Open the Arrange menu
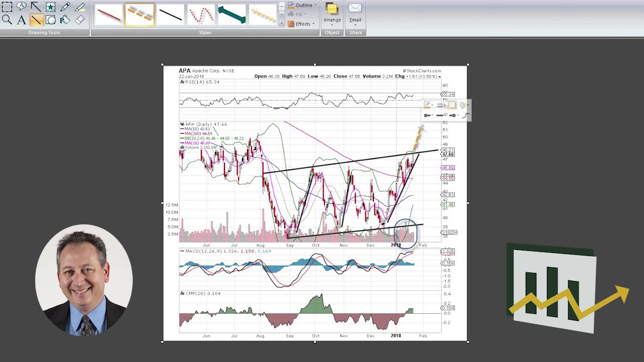Screen dimensions: 644x362 (332, 14)
